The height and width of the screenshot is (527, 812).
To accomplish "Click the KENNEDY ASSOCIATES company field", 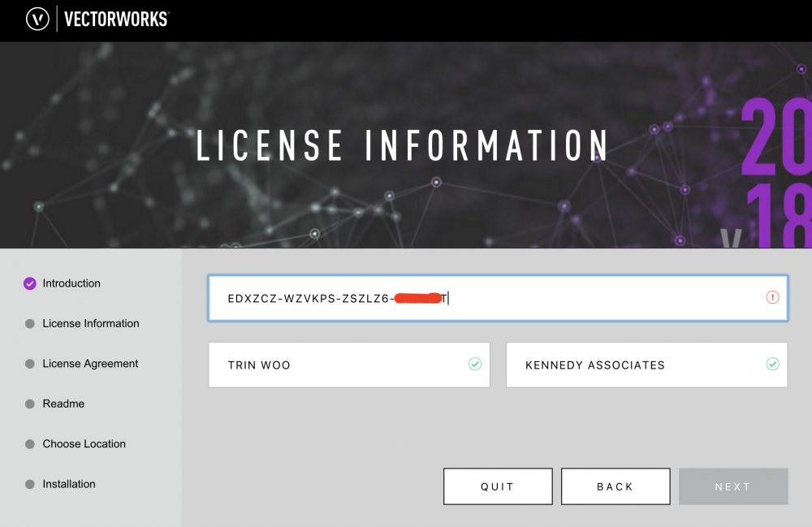I will click(646, 365).
